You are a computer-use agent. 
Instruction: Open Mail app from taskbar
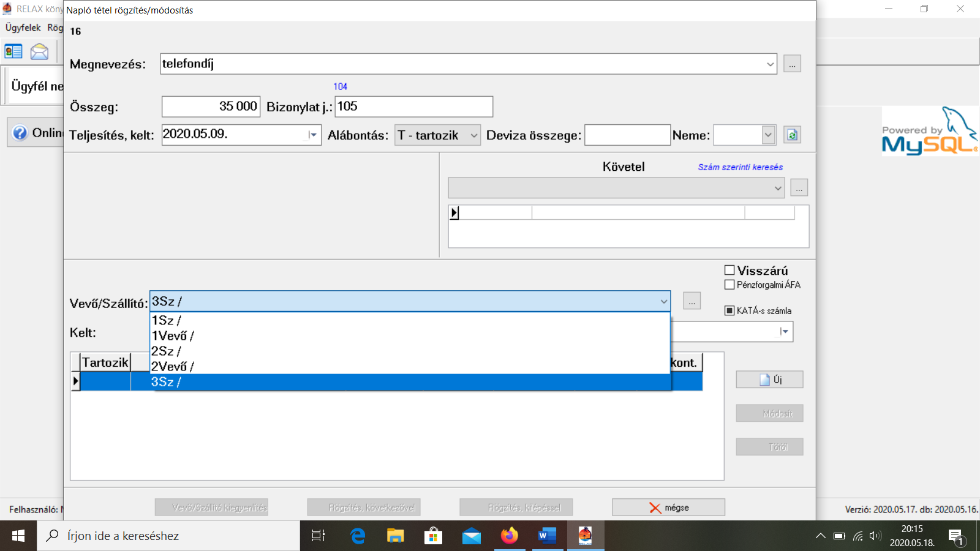(x=472, y=536)
